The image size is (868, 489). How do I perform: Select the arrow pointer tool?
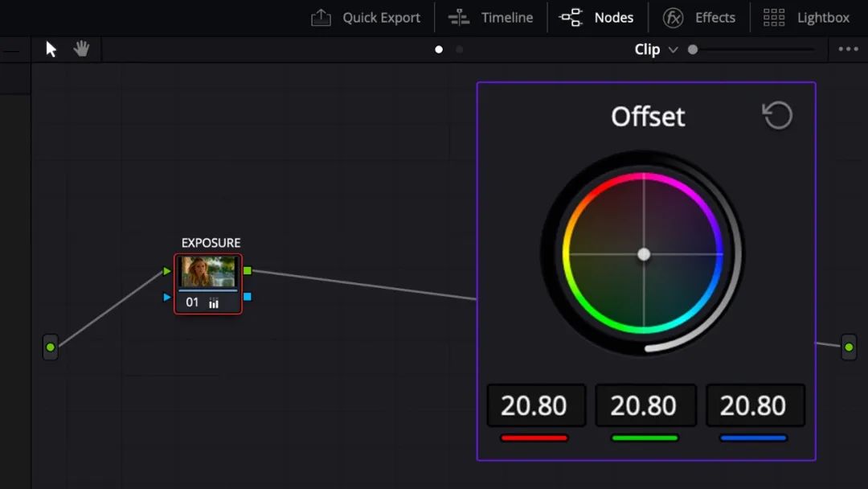[51, 49]
